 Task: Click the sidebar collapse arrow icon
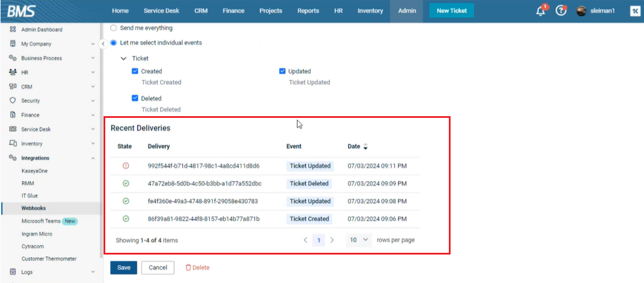(x=103, y=44)
